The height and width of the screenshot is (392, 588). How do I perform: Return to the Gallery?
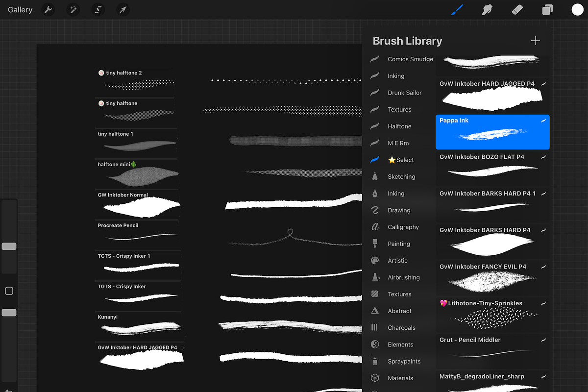coord(20,10)
